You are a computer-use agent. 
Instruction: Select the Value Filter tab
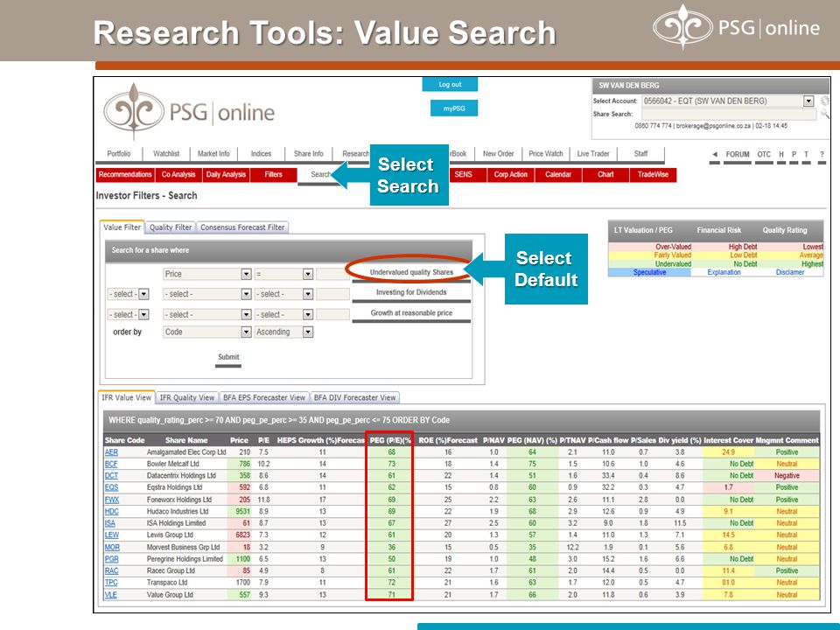point(122,227)
